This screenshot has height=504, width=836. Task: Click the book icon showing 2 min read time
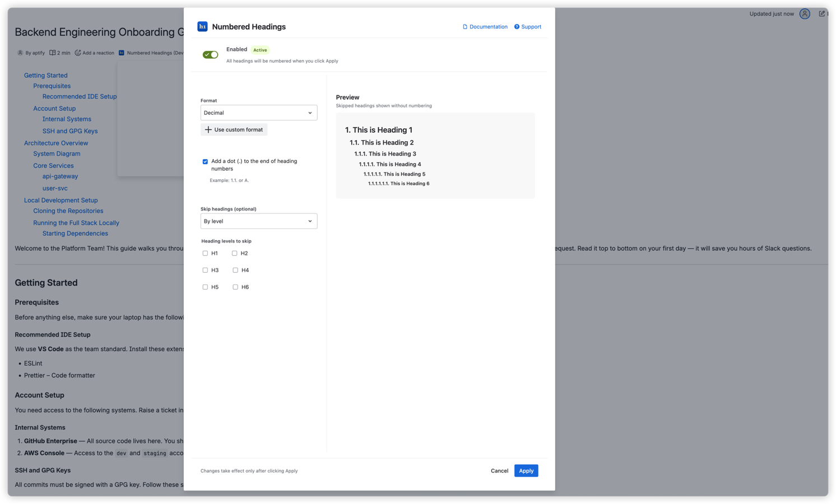click(x=52, y=53)
